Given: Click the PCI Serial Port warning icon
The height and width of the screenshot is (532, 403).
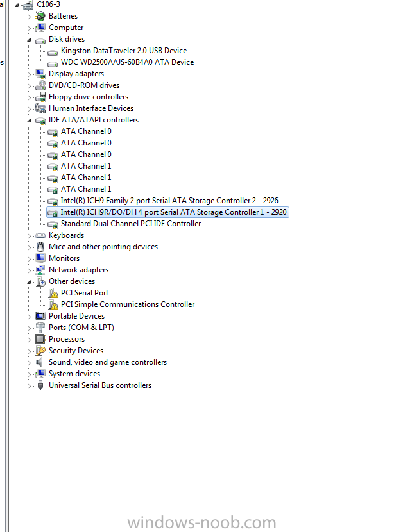Looking at the screenshot, I should coord(53,293).
